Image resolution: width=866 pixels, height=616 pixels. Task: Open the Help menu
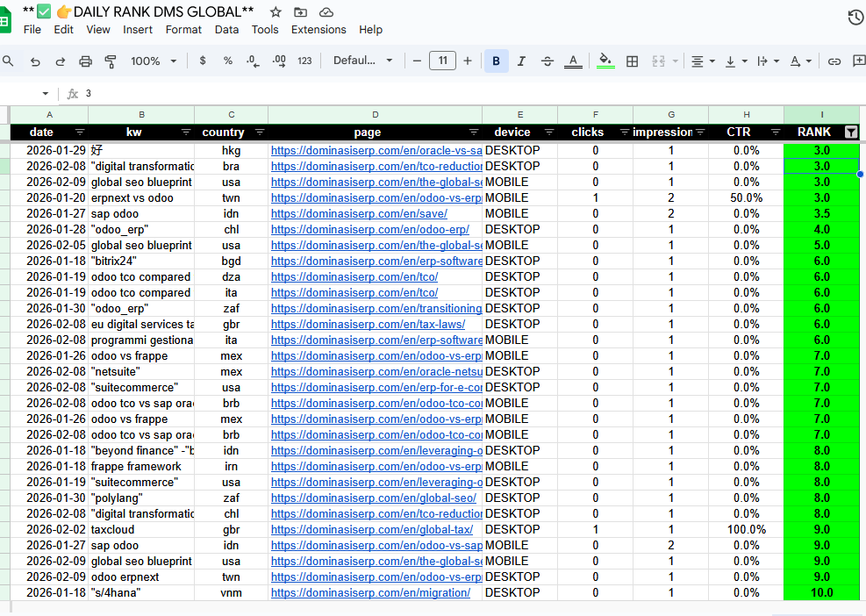(370, 30)
